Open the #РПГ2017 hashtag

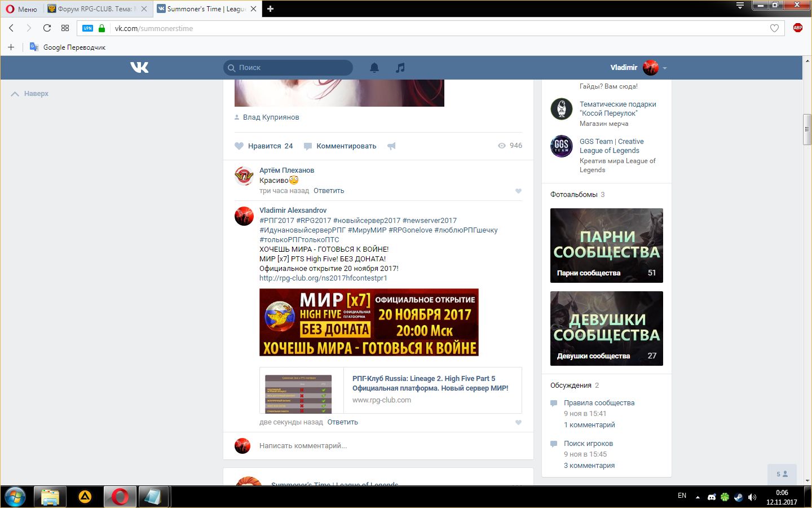coord(277,221)
